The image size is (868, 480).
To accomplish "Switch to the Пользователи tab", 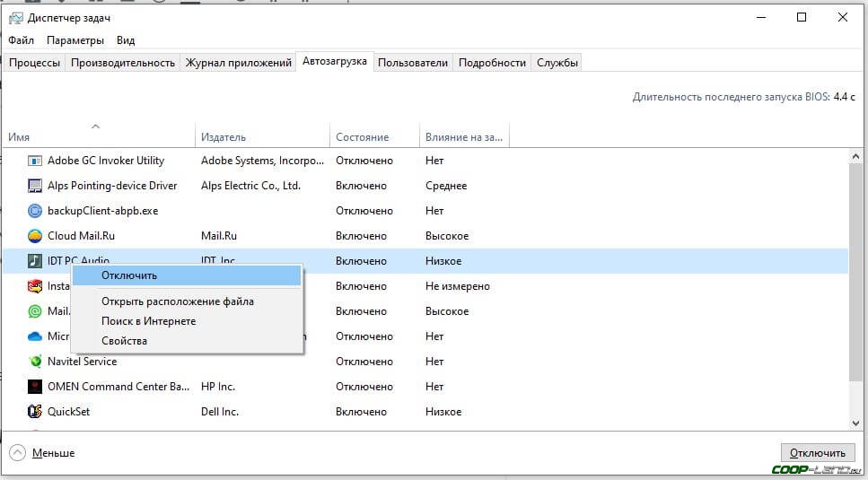I will pos(413,63).
